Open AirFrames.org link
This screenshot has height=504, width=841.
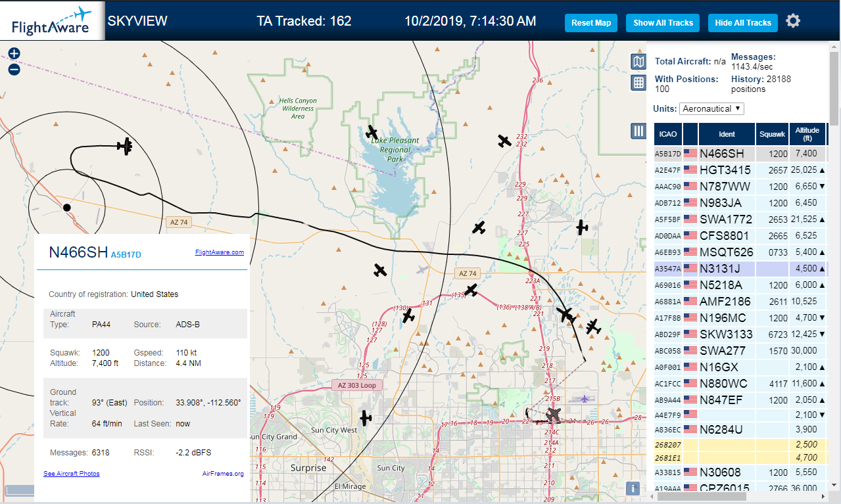224,474
